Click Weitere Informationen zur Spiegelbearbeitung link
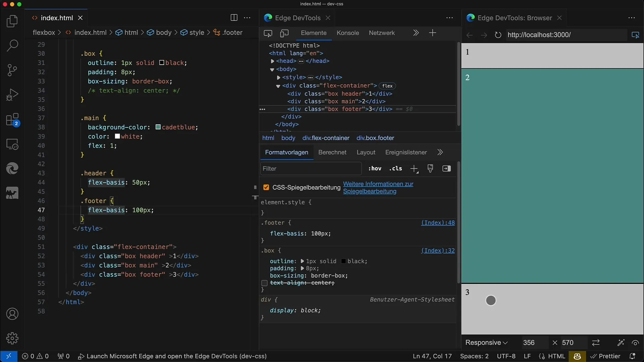 [378, 187]
